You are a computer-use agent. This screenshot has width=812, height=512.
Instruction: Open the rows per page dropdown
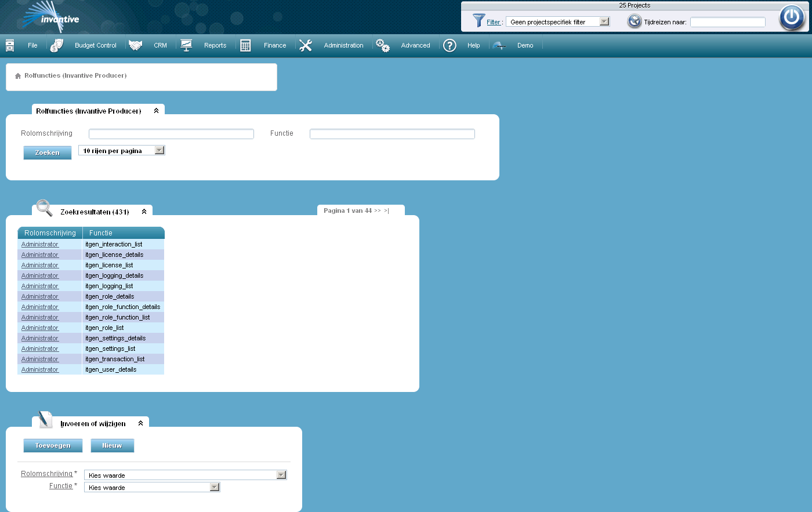tap(122, 150)
